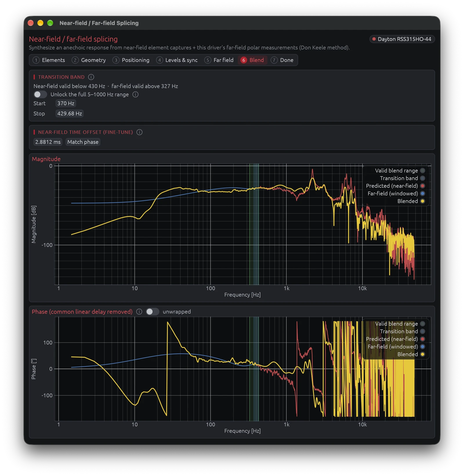The height and width of the screenshot is (476, 464).
Task: Click the red dot in the driver badge
Action: 374,39
